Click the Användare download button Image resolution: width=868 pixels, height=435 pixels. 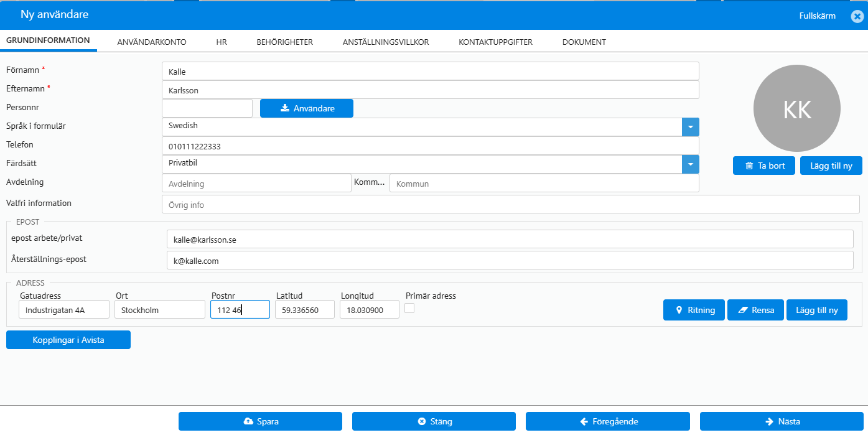(x=306, y=108)
